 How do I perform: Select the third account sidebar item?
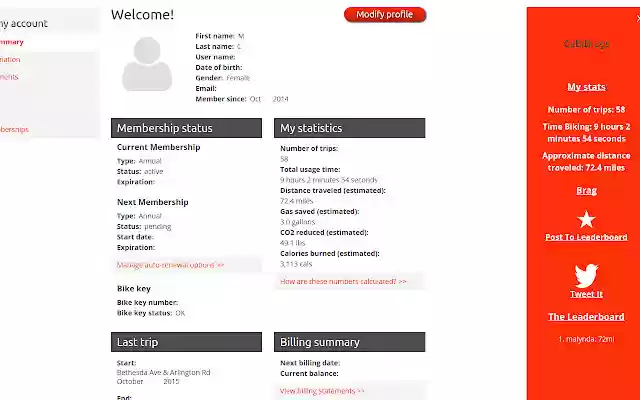(x=9, y=77)
